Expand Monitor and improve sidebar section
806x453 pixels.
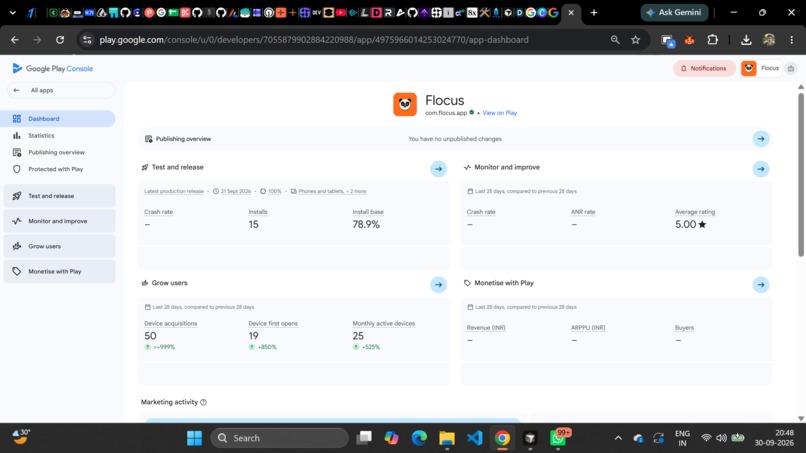click(59, 221)
